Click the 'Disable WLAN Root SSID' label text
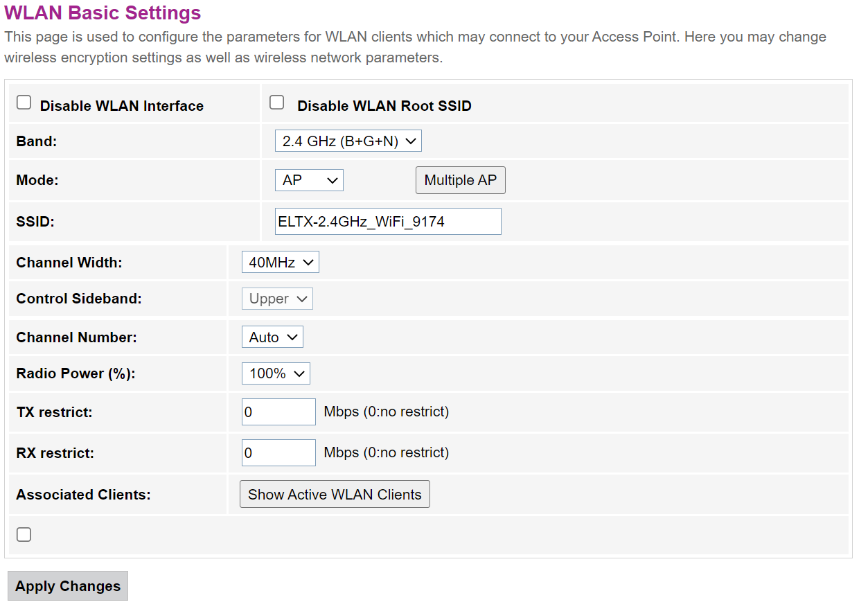This screenshot has width=868, height=609. pos(384,106)
